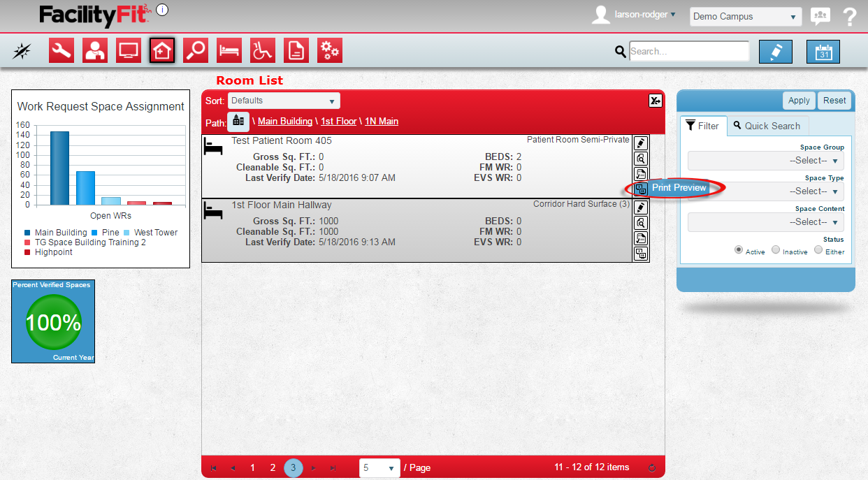868x480 pixels.
Task: Select the Inactive status radio button
Action: [776, 250]
